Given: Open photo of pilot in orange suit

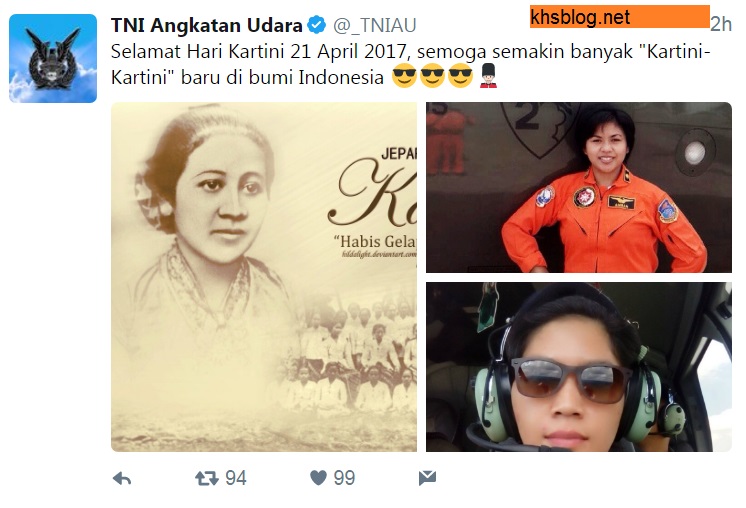Looking at the screenshot, I should pos(579,187).
